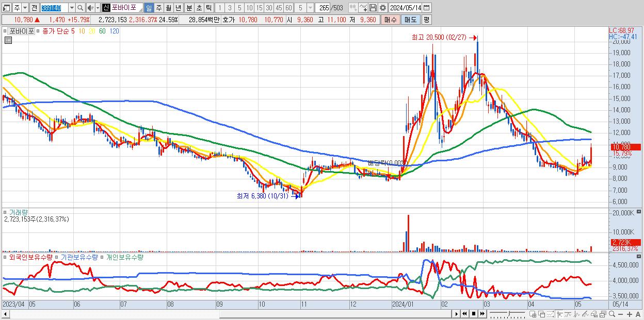Click the zoom magnifier icon at bottom right

coord(612,314)
